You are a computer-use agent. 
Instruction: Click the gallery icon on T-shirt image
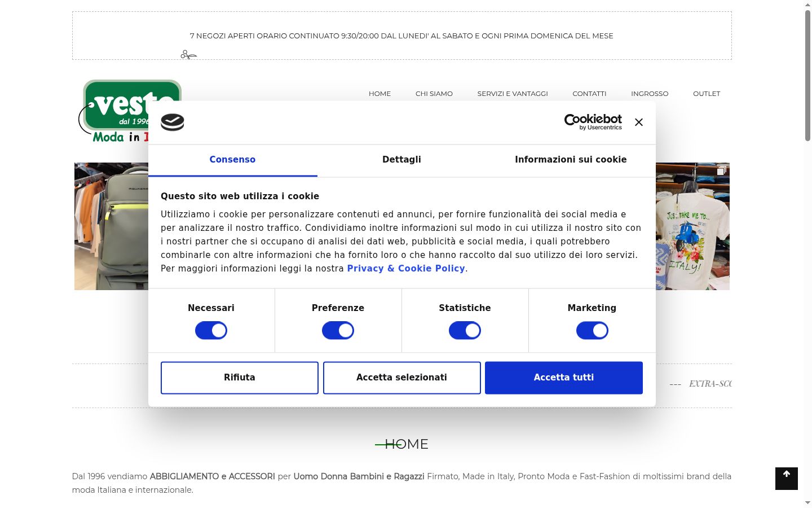721,170
